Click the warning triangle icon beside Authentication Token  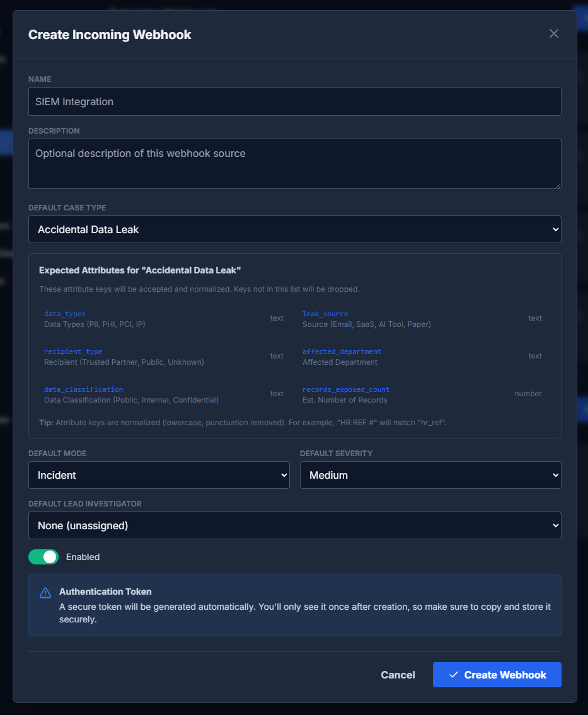(x=44, y=592)
